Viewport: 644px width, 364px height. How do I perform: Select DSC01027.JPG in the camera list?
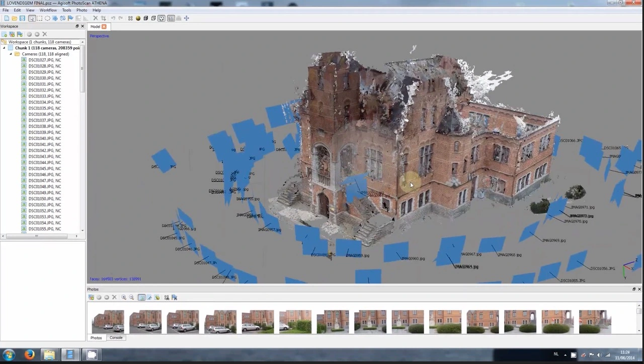click(44, 60)
